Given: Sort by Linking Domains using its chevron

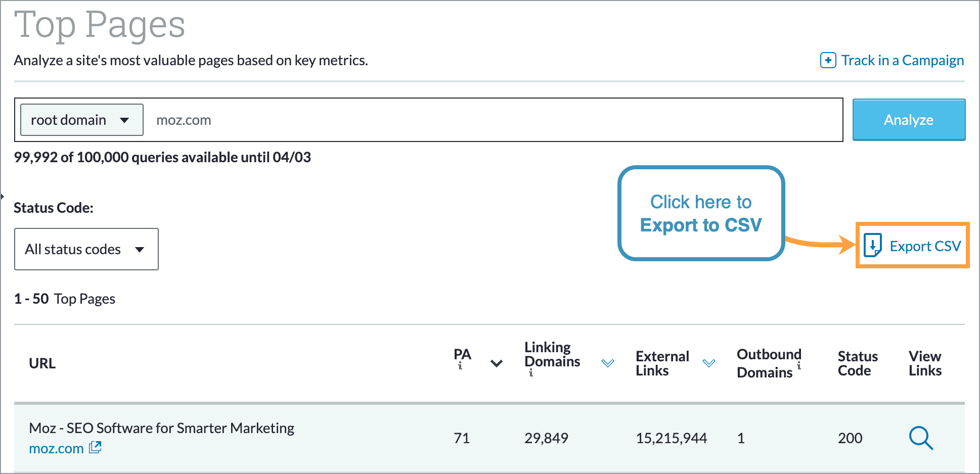Looking at the screenshot, I should tap(608, 362).
